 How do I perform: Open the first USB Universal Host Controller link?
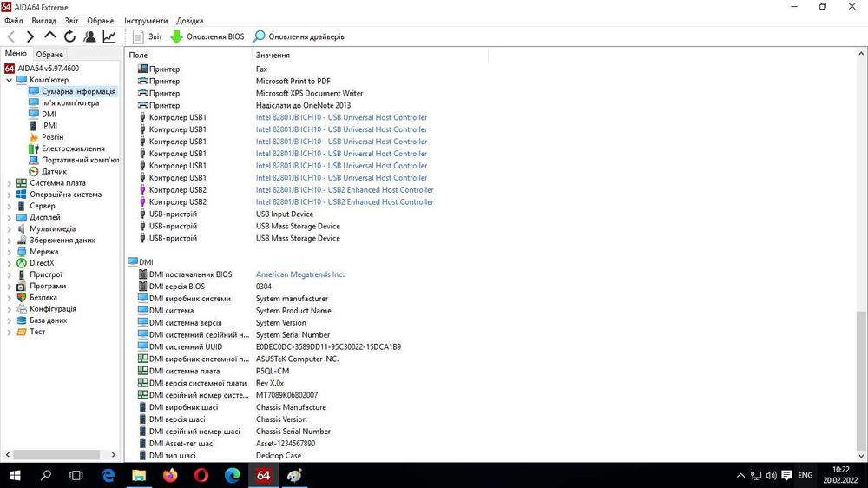tap(341, 117)
